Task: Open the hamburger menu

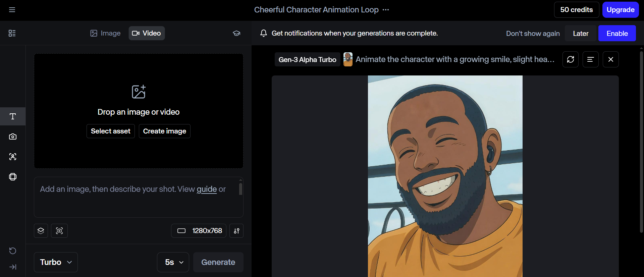Action: pyautogui.click(x=12, y=10)
